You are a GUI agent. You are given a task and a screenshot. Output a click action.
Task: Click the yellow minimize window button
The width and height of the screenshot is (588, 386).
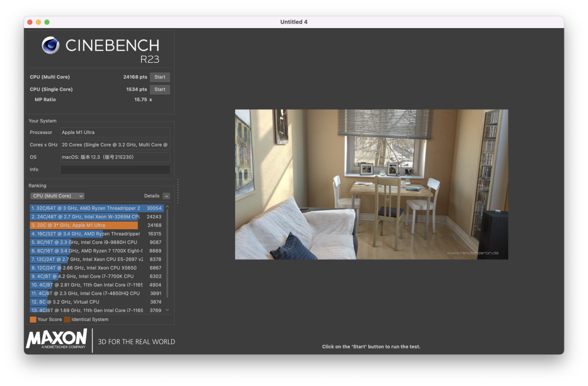[x=38, y=22]
